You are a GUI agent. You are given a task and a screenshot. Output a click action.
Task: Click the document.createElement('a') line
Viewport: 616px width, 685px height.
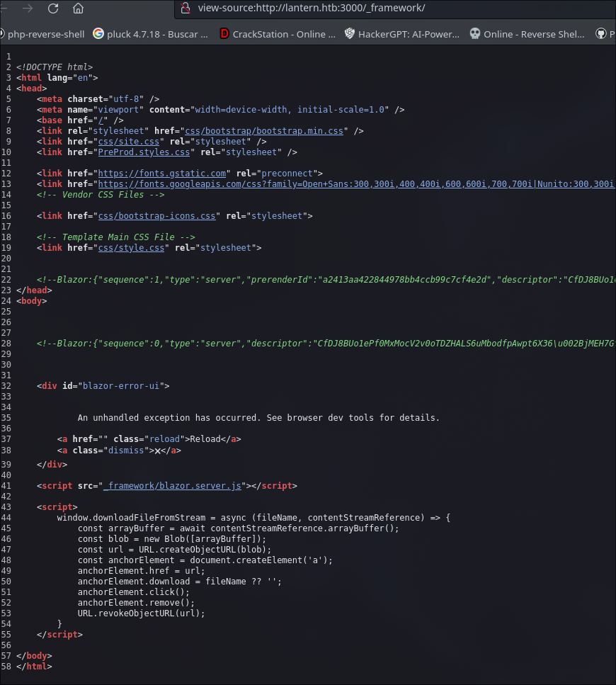click(x=205, y=560)
